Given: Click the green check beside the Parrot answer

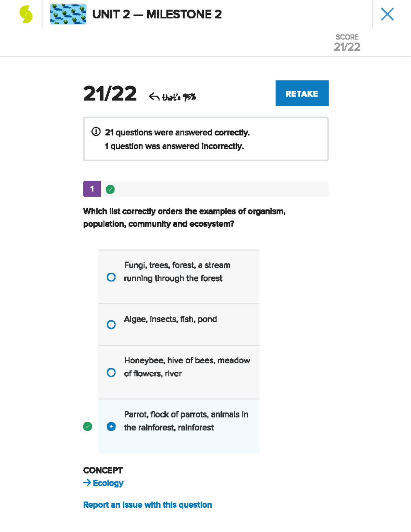Looking at the screenshot, I should [88, 426].
